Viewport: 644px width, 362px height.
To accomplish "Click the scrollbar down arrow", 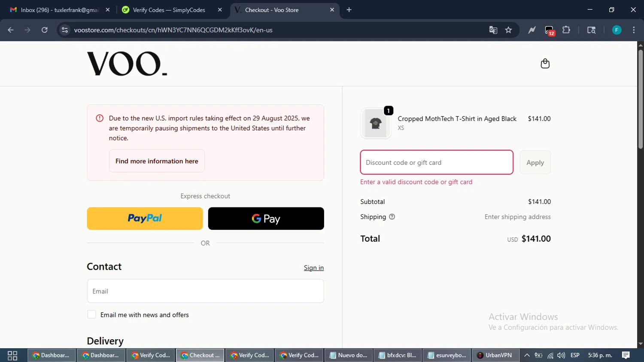I will (641, 344).
